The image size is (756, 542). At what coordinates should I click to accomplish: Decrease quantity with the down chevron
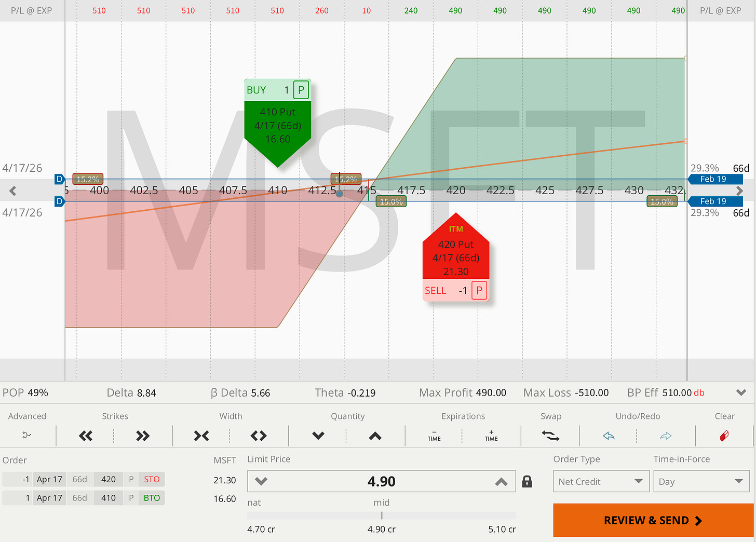318,436
